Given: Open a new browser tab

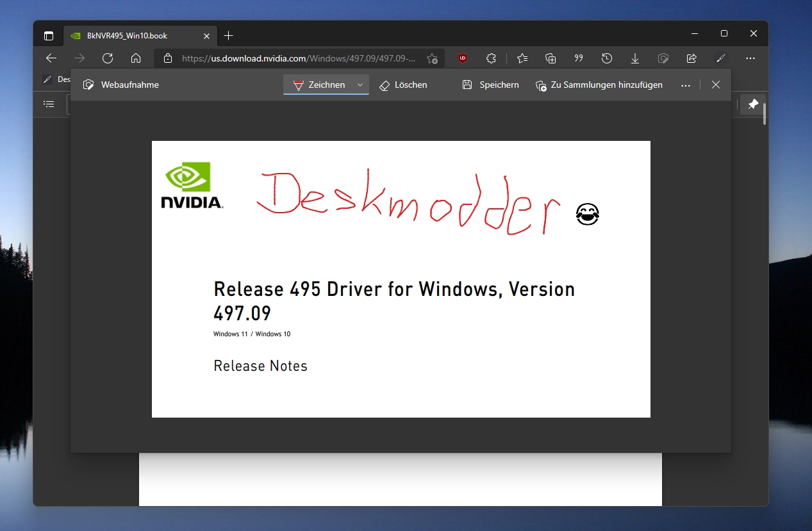Looking at the screenshot, I should tap(229, 36).
